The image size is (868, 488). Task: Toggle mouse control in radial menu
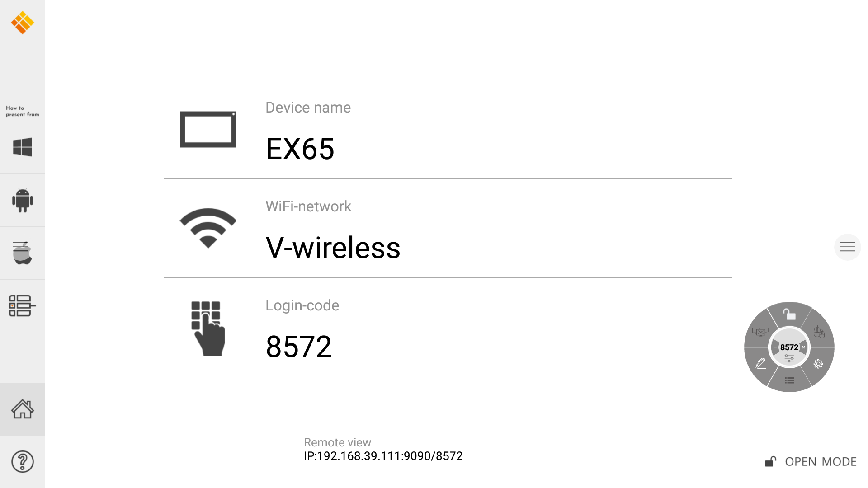click(x=819, y=332)
